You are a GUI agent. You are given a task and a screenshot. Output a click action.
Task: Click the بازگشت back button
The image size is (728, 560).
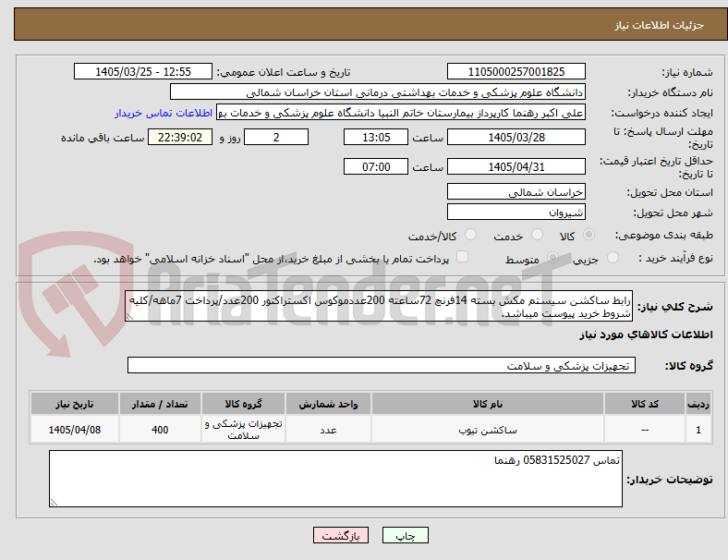click(x=341, y=535)
